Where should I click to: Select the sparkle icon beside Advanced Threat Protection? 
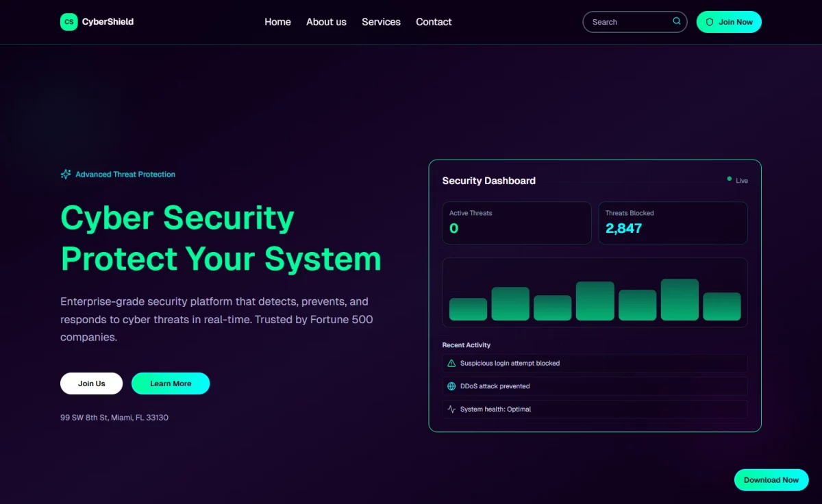coord(65,174)
